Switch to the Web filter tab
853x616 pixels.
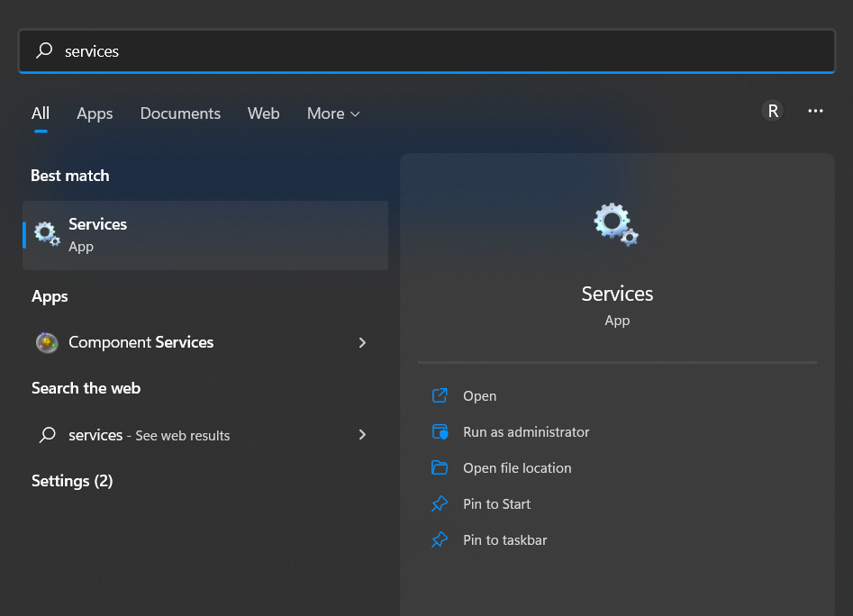tap(263, 113)
